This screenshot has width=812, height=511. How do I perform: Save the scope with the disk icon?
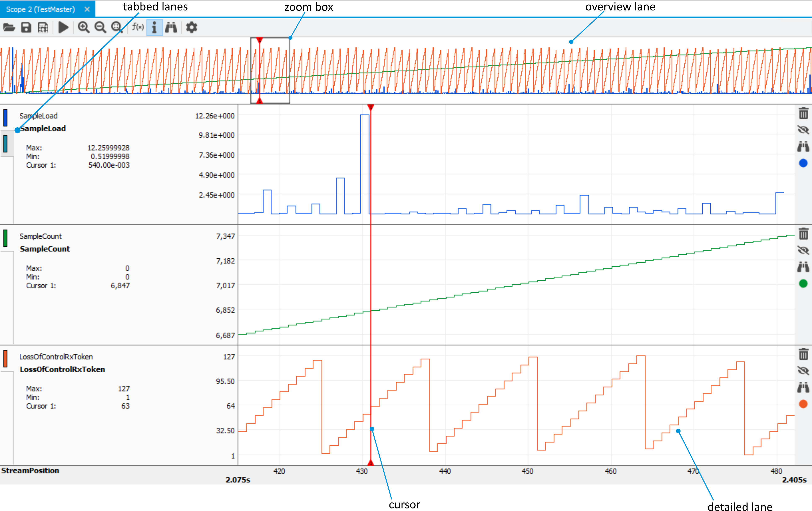[x=26, y=27]
